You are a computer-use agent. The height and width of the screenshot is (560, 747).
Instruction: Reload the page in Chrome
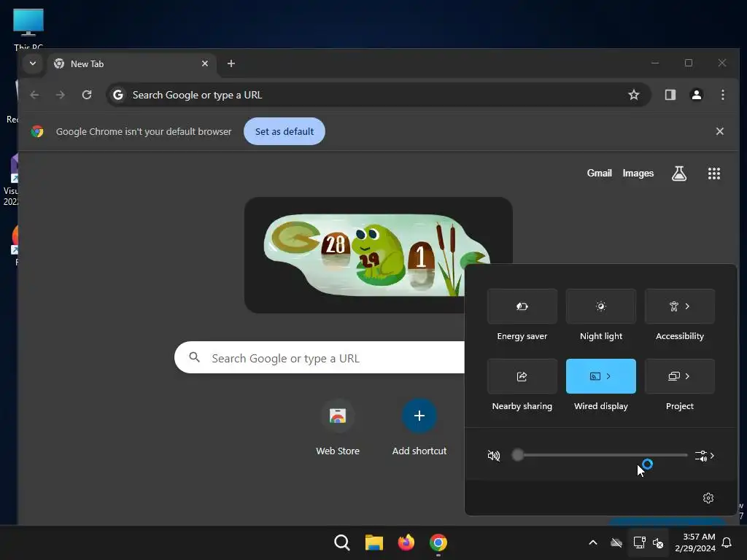[x=87, y=95]
